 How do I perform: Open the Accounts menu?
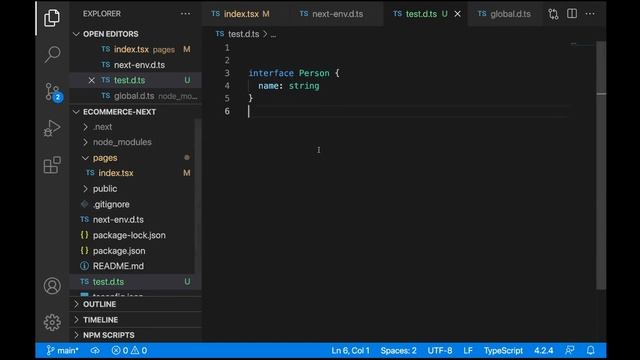coord(52,286)
